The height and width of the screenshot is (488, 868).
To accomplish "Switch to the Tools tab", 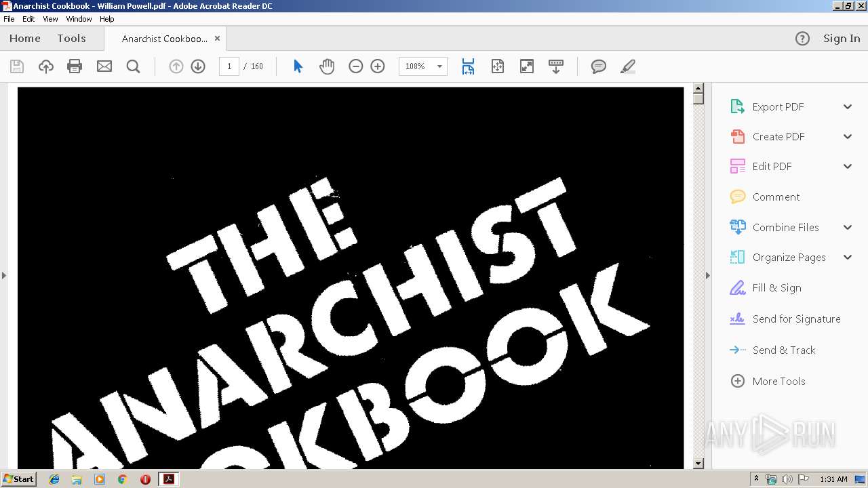I will click(x=71, y=39).
